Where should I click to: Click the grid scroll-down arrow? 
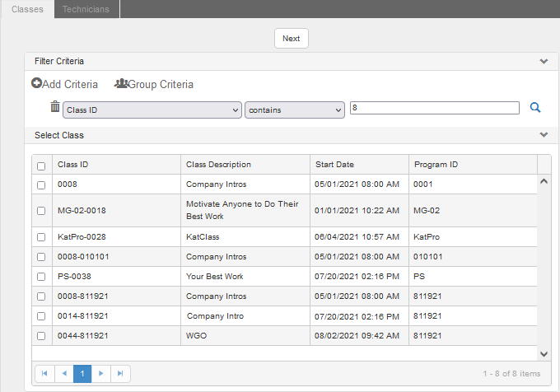tap(544, 354)
